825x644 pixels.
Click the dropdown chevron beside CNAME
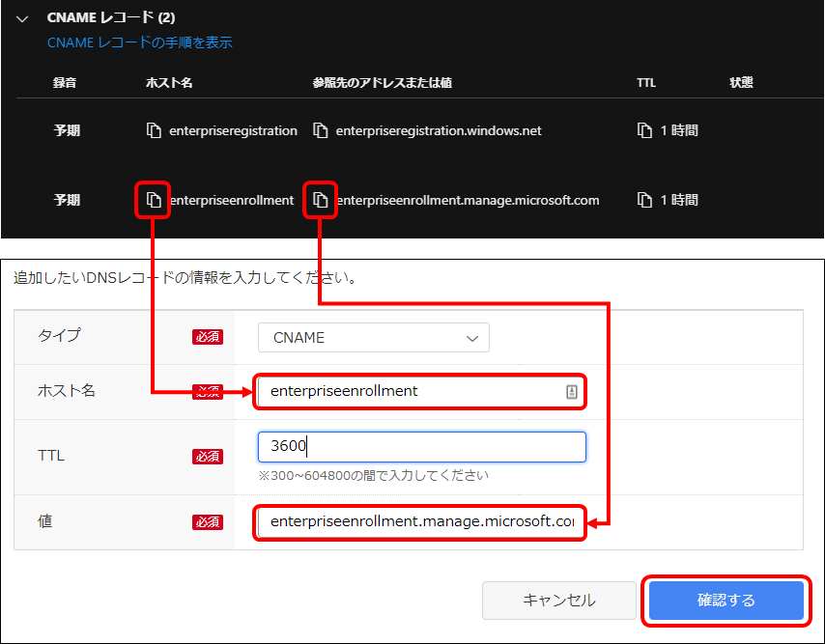[x=472, y=337]
